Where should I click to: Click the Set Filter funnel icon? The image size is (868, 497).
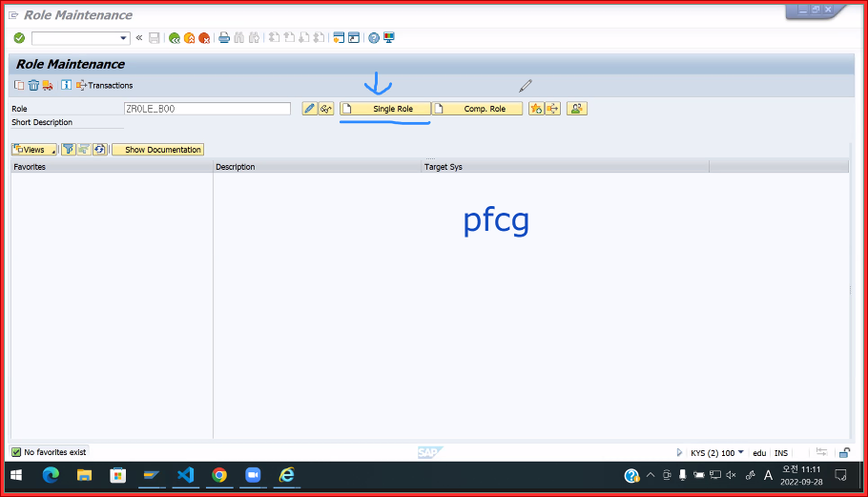(68, 150)
